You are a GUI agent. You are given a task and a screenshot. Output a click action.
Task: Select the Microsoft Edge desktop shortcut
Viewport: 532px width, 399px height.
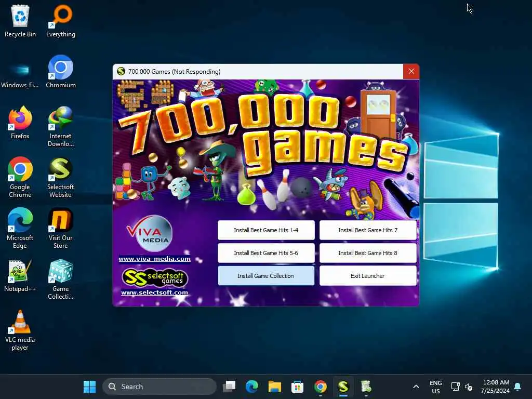(x=20, y=228)
